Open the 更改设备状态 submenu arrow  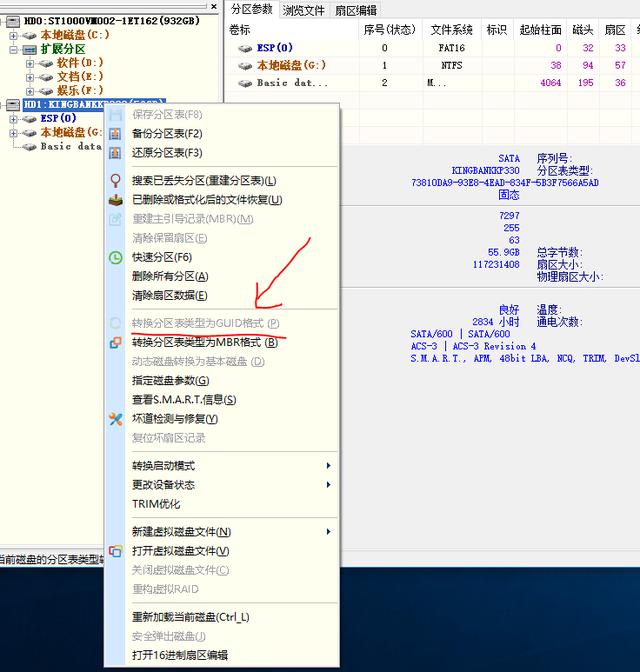(x=328, y=485)
